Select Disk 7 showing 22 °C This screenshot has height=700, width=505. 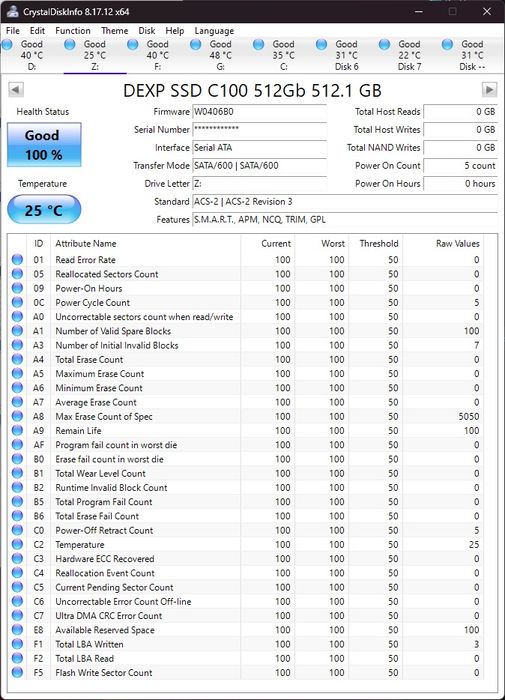409,55
